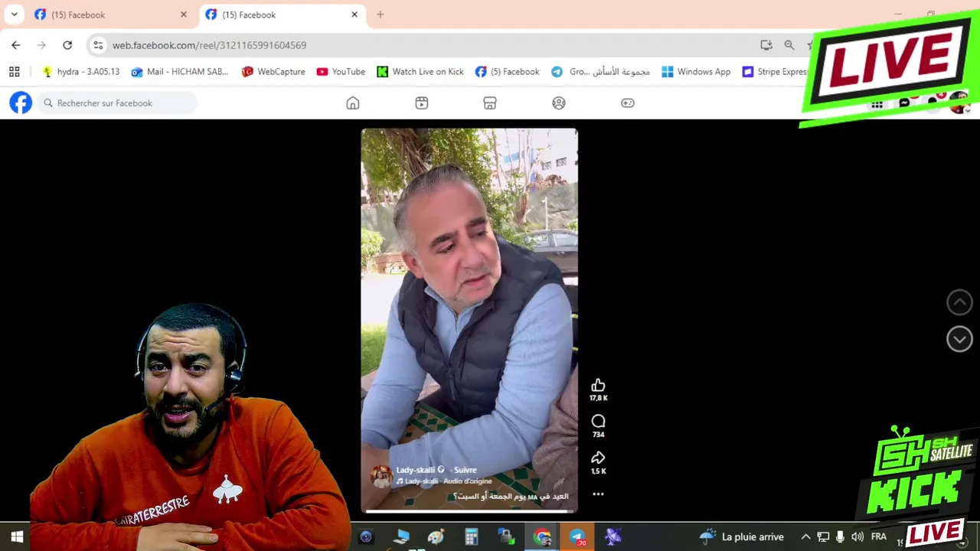The height and width of the screenshot is (551, 980).
Task: Open the YouTube bookmark
Action: click(x=341, y=72)
